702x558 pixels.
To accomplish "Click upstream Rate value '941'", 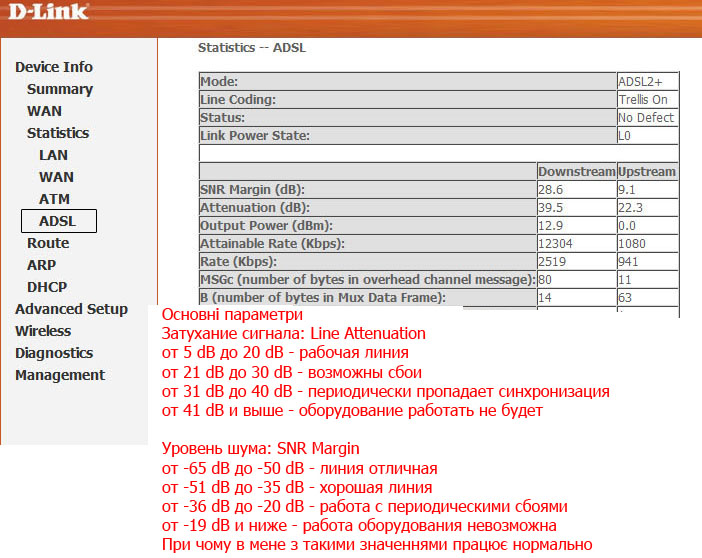I will click(628, 262).
